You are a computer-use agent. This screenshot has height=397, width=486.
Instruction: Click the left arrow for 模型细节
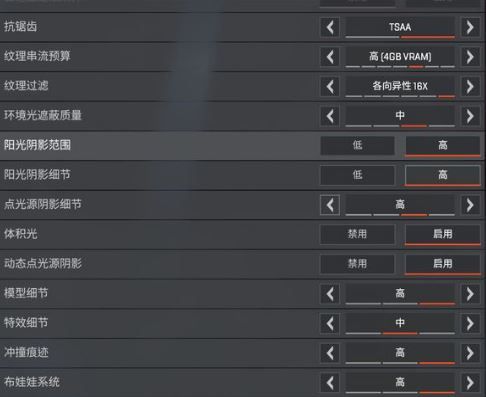pyautogui.click(x=330, y=294)
